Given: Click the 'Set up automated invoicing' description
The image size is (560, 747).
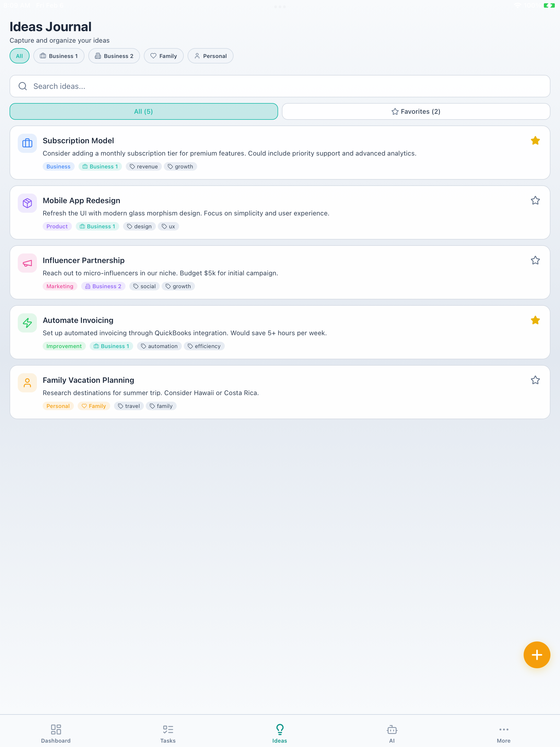Looking at the screenshot, I should pyautogui.click(x=185, y=333).
